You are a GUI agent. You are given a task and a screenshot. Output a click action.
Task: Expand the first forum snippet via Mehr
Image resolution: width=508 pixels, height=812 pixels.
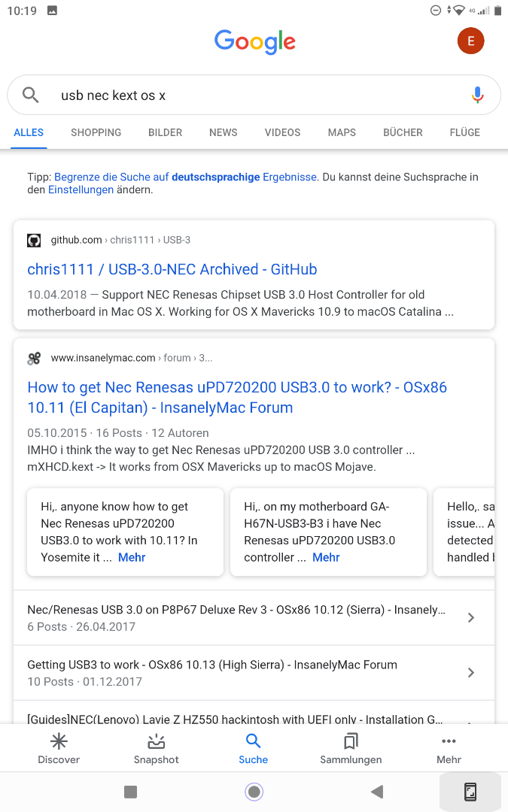132,557
